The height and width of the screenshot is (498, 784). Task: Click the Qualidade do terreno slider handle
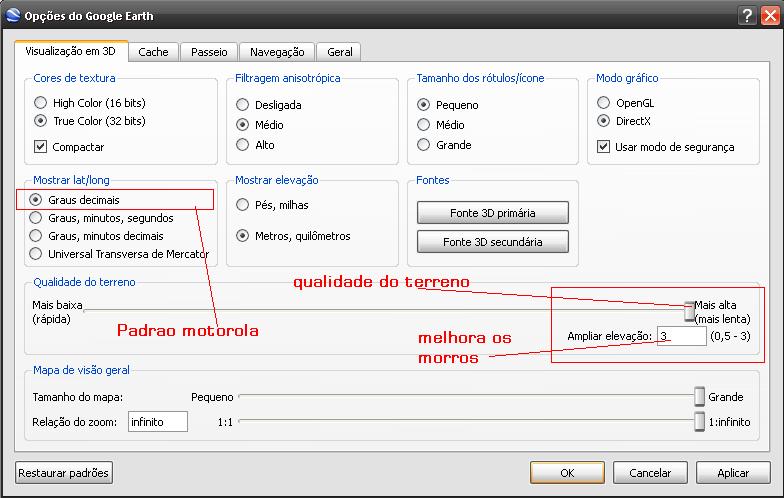pyautogui.click(x=690, y=312)
